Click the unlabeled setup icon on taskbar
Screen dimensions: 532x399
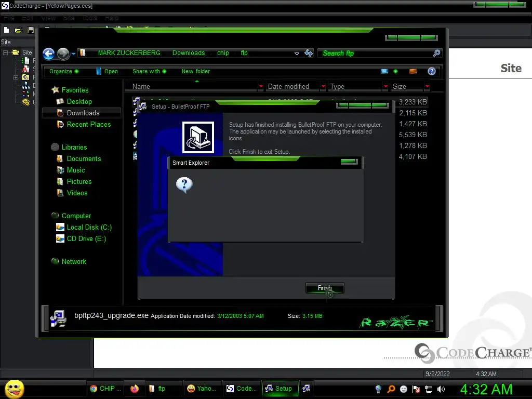coord(306,389)
